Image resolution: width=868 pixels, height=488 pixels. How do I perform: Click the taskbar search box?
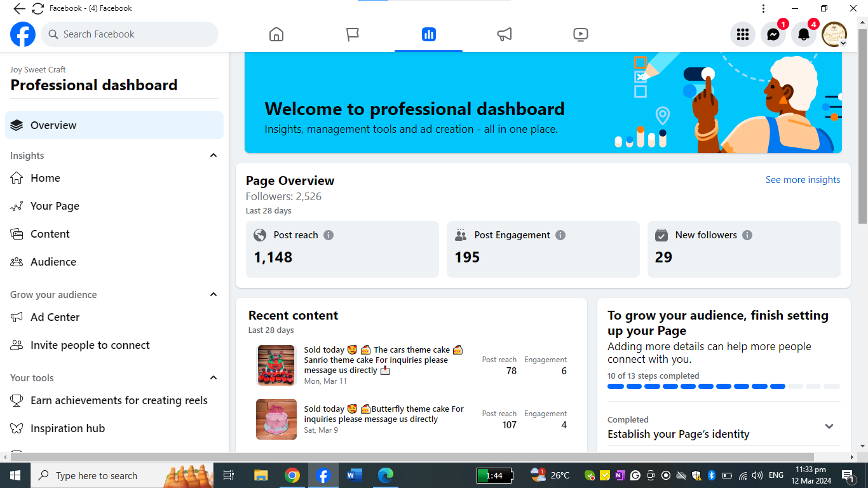(122, 475)
